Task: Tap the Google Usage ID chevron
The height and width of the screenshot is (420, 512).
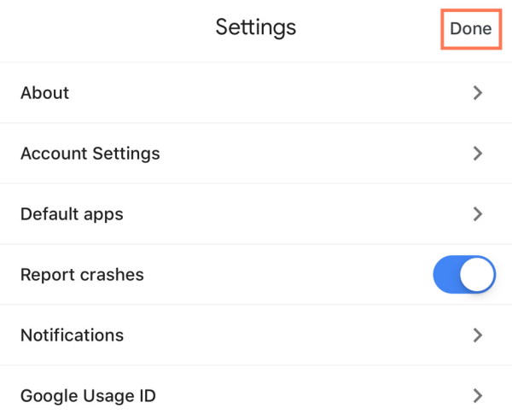Action: [x=478, y=395]
